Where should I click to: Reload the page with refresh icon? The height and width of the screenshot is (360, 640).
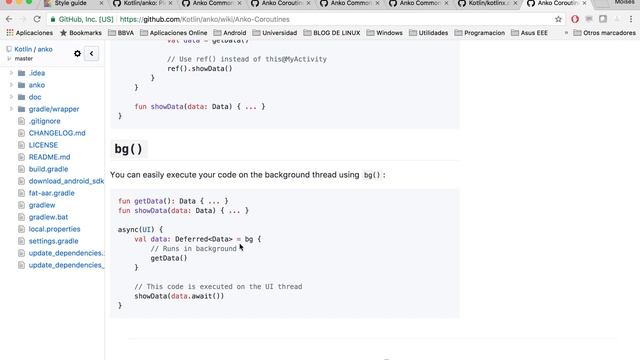click(x=37, y=19)
